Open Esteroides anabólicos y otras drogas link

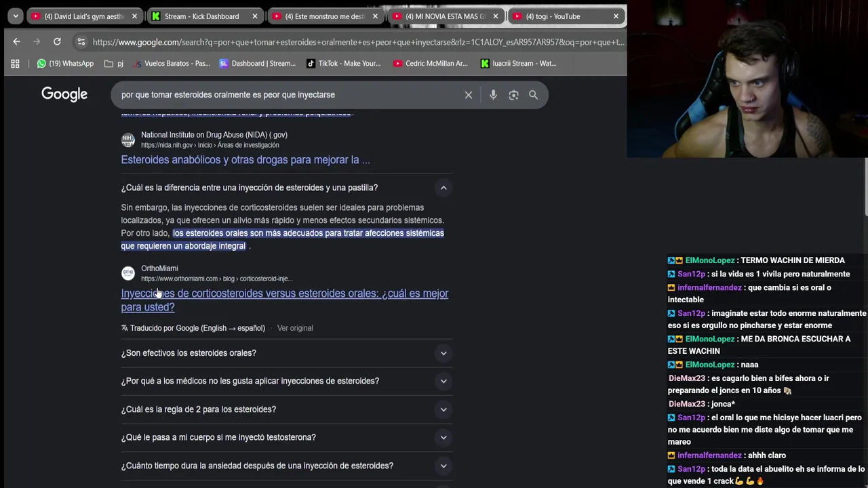tap(245, 160)
